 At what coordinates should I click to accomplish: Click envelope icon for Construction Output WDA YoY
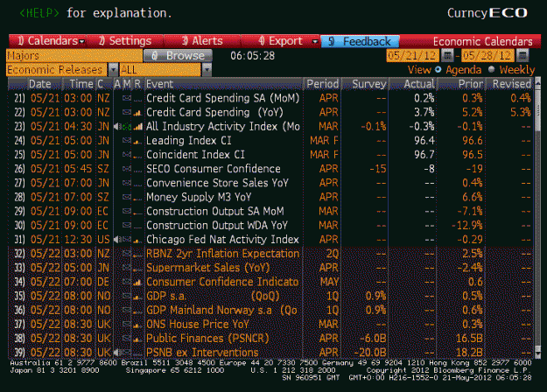(127, 225)
